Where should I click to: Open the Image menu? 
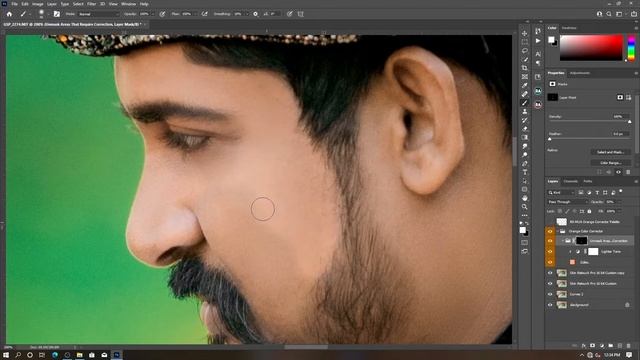pos(38,4)
